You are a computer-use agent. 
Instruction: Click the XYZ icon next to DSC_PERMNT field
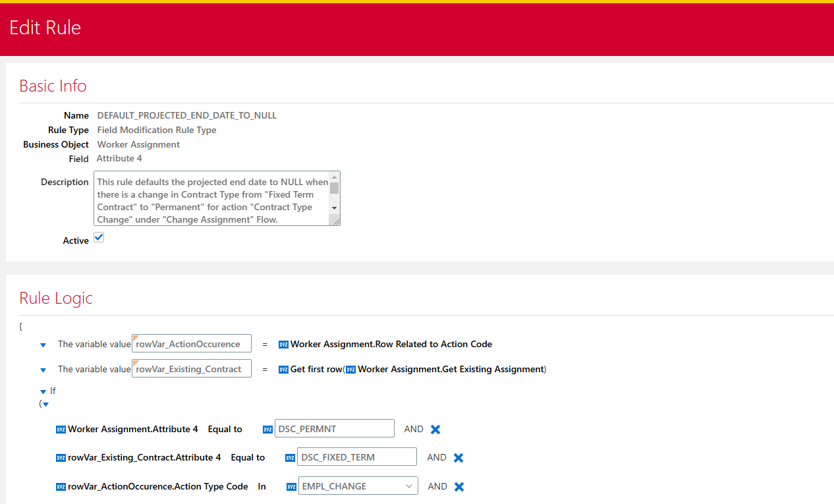(267, 428)
